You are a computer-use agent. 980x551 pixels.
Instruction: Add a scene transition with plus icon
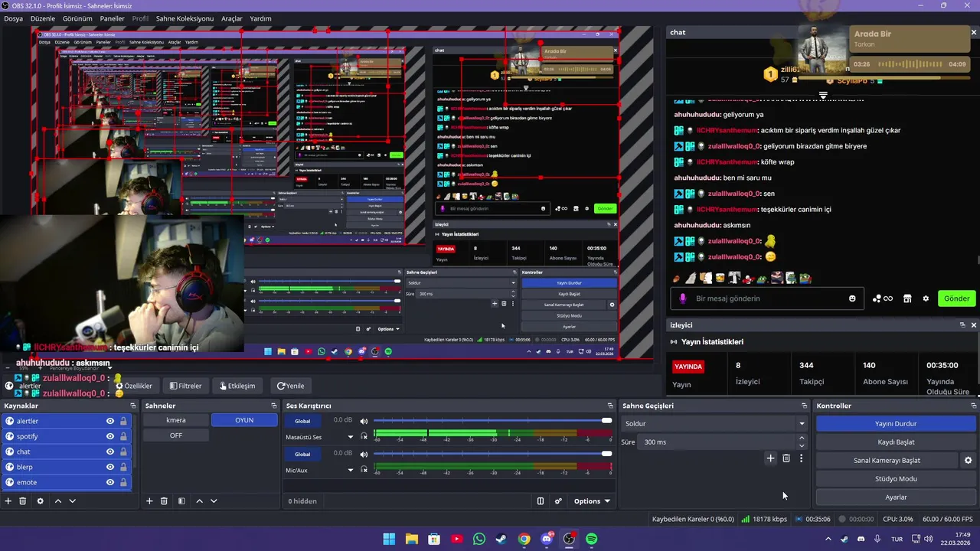point(770,458)
